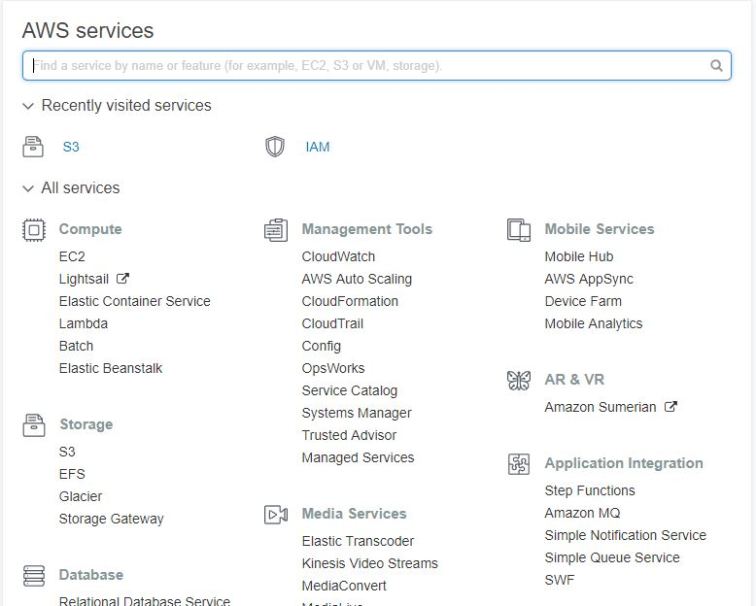Click the Mobile Services devices icon

click(518, 230)
